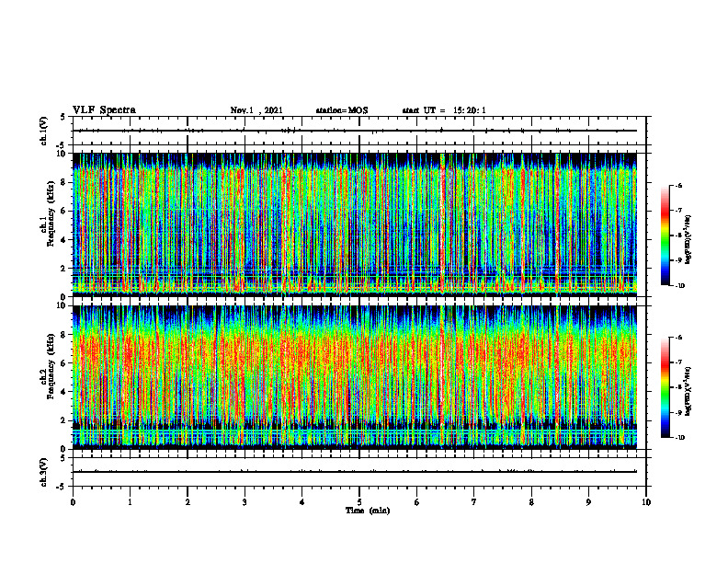
Task: Click the "Time (min)" axis title
Action: (368, 511)
